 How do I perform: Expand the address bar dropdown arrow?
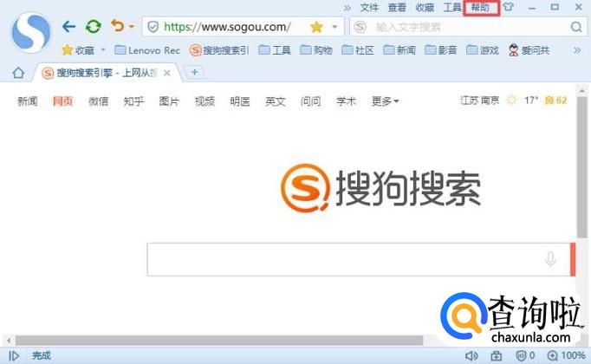(334, 27)
